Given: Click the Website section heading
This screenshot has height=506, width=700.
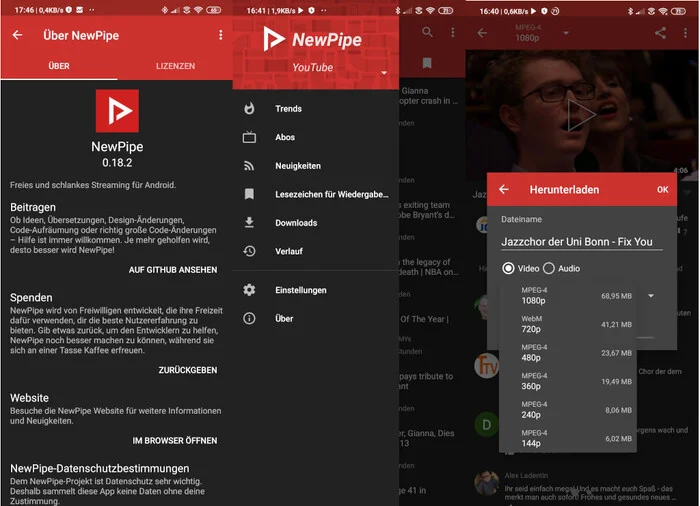Looking at the screenshot, I should pyautogui.click(x=29, y=398).
